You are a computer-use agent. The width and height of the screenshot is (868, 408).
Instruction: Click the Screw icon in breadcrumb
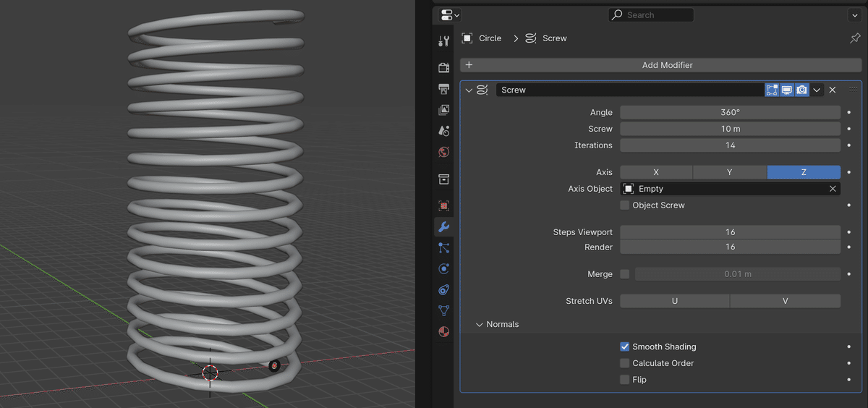point(531,38)
